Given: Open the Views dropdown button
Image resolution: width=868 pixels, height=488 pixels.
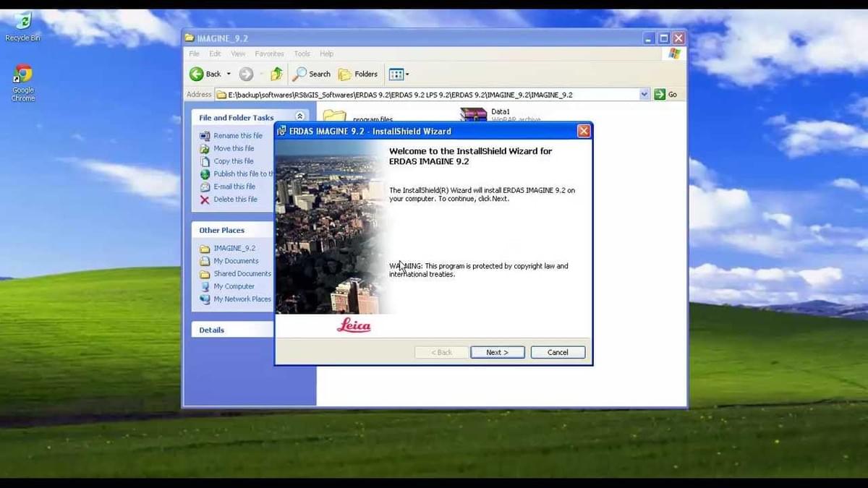Looking at the screenshot, I should coord(399,74).
